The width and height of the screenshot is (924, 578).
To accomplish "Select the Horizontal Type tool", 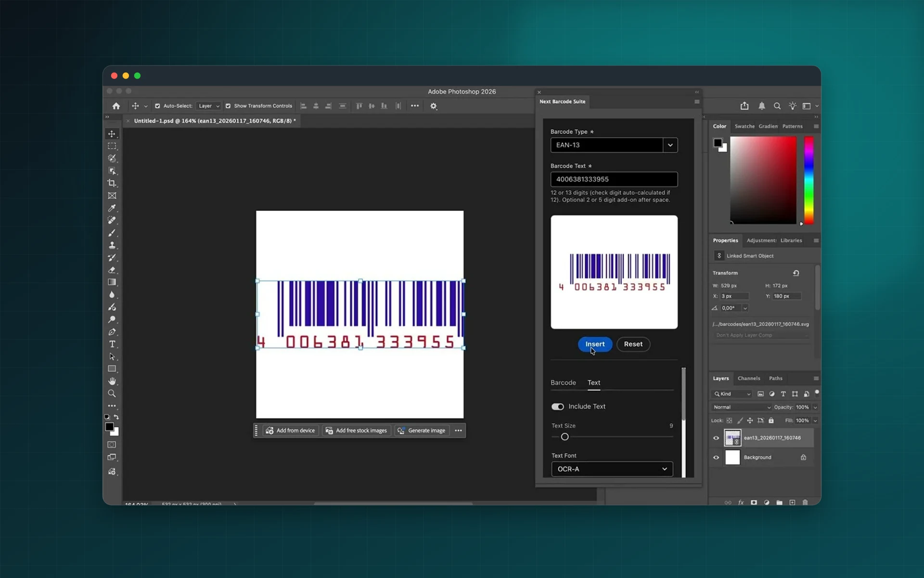I will pos(112,344).
